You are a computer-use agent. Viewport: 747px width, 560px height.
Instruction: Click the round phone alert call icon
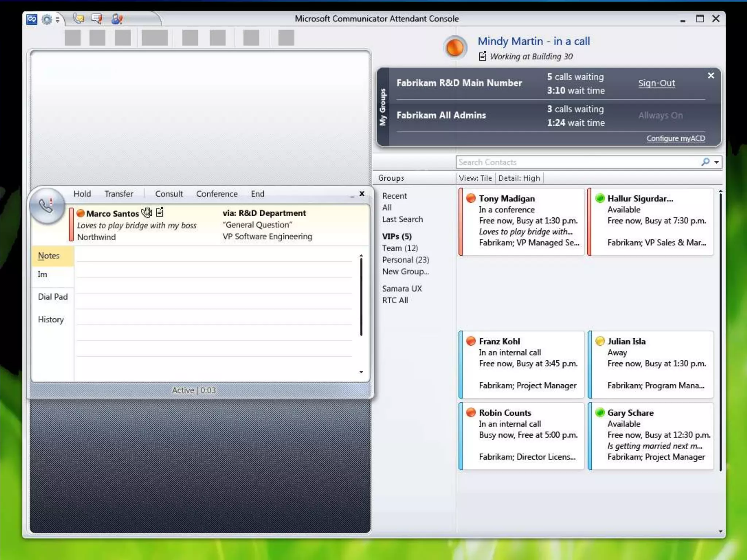47,206
